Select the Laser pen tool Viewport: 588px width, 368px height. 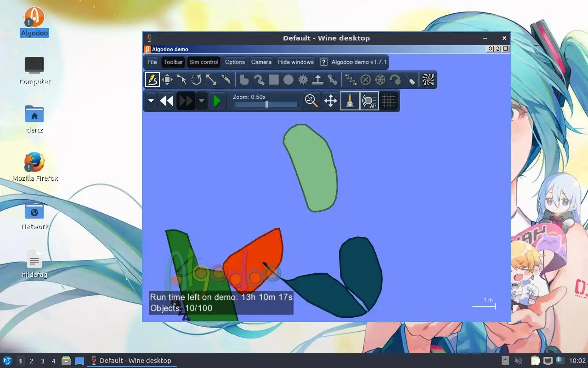click(x=410, y=80)
